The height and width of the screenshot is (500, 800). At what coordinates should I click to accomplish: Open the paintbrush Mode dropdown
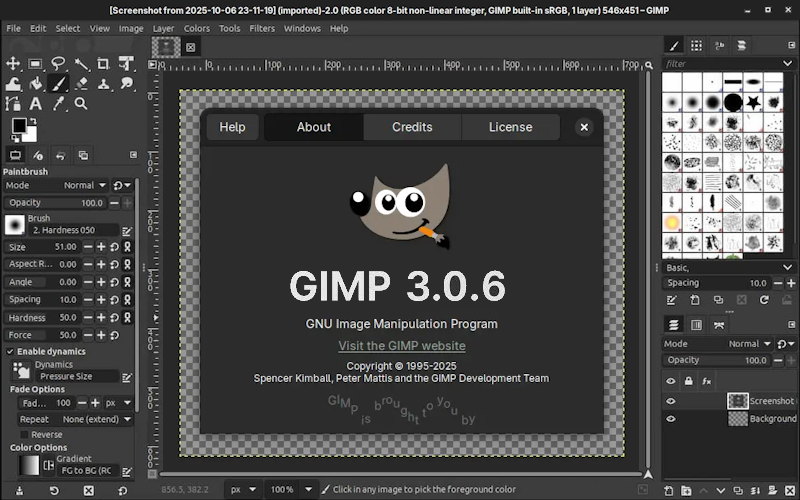click(84, 185)
